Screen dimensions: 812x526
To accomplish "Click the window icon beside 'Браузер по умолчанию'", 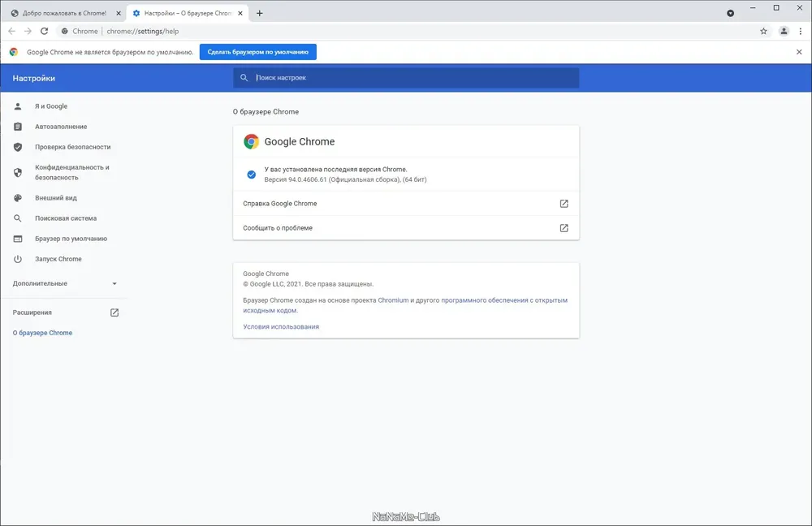I will pos(18,239).
